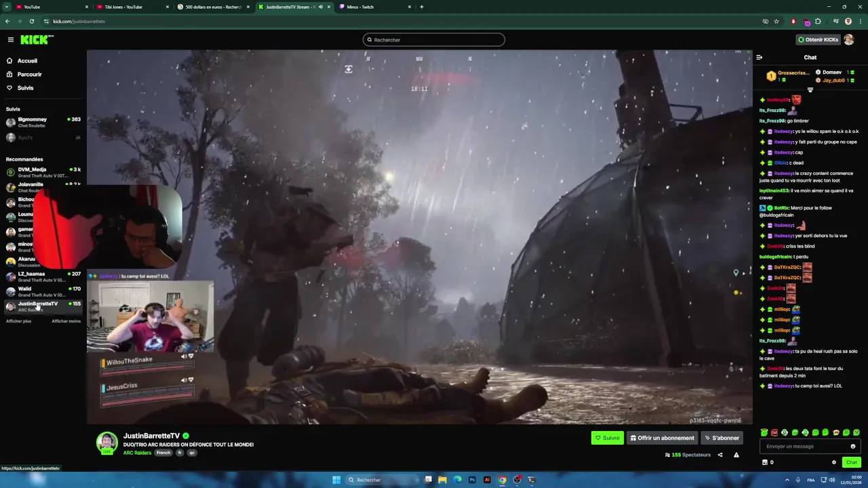Open the Kick hamburger menu
868x488 pixels.
11,40
